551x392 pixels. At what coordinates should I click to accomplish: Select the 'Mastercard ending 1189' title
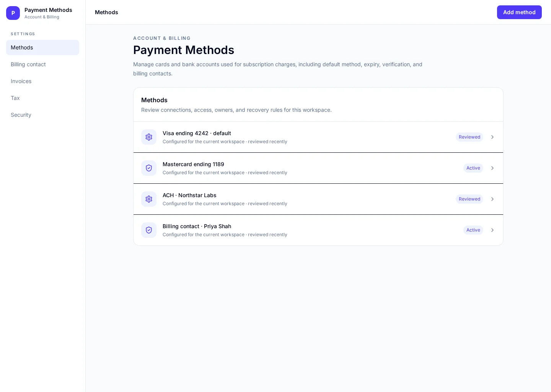[193, 164]
